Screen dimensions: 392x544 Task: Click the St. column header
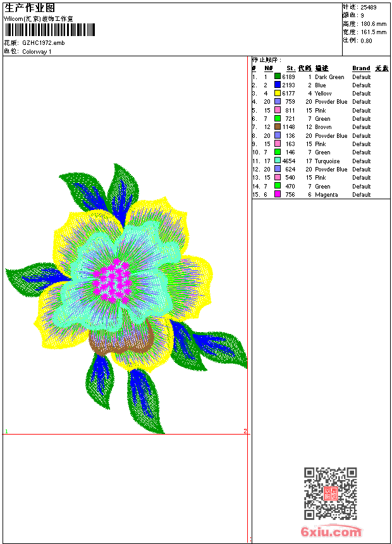point(291,68)
